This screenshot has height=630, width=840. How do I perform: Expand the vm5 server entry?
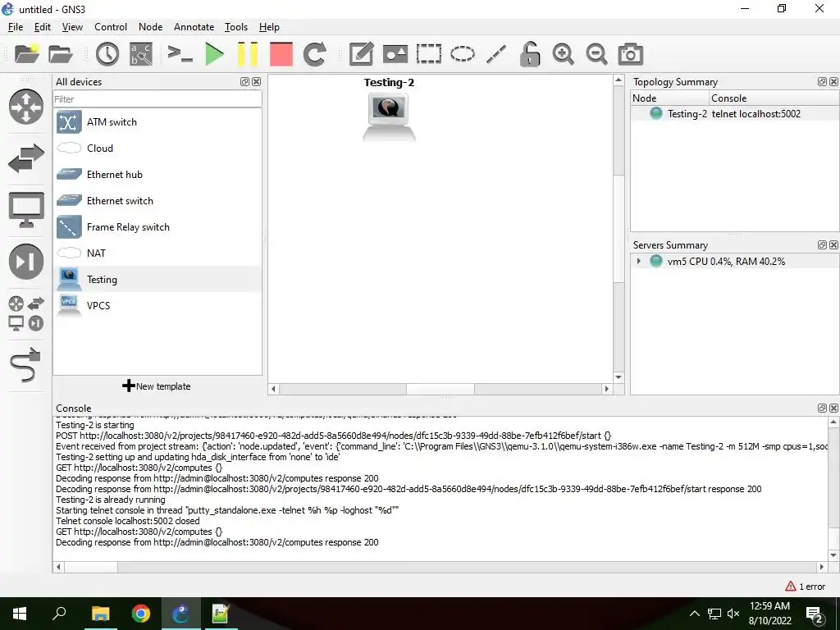tap(638, 262)
